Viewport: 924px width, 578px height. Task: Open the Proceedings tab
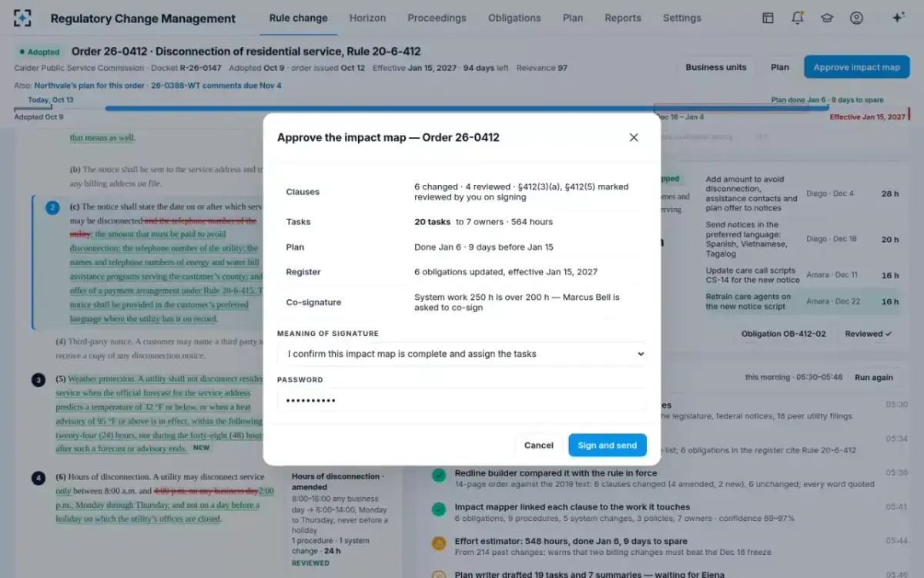pos(437,18)
